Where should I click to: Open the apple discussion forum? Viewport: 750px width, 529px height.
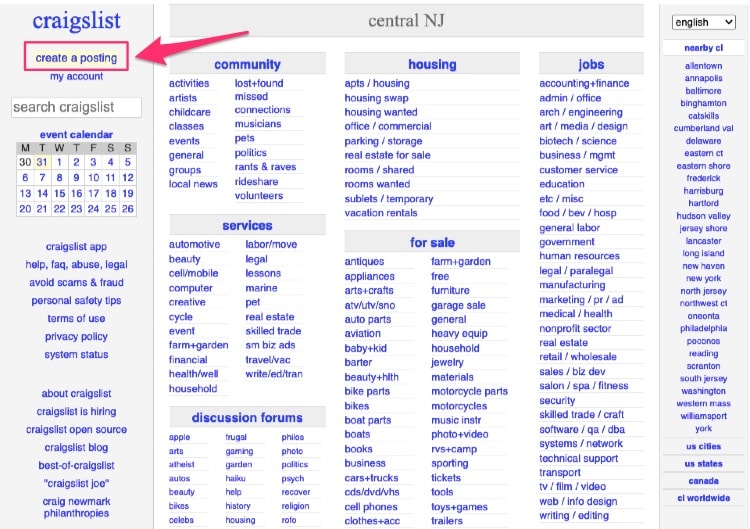click(179, 437)
